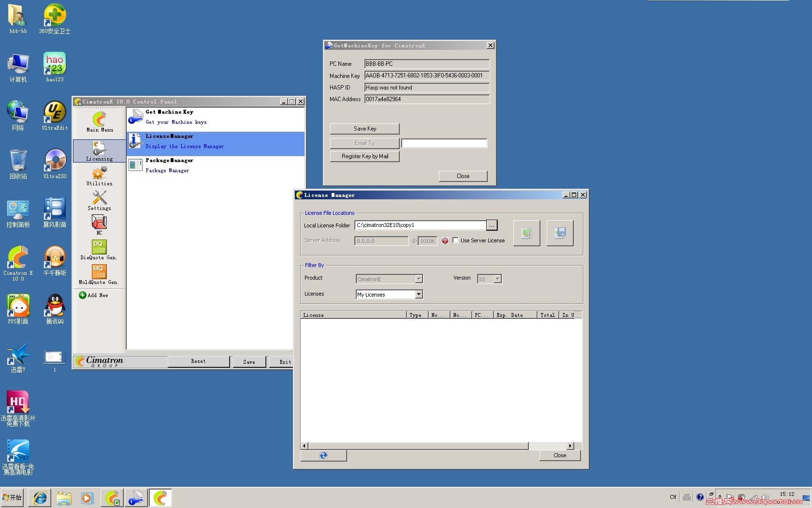Image resolution: width=812 pixels, height=508 pixels.
Task: Click the green import license icon button
Action: (526, 233)
